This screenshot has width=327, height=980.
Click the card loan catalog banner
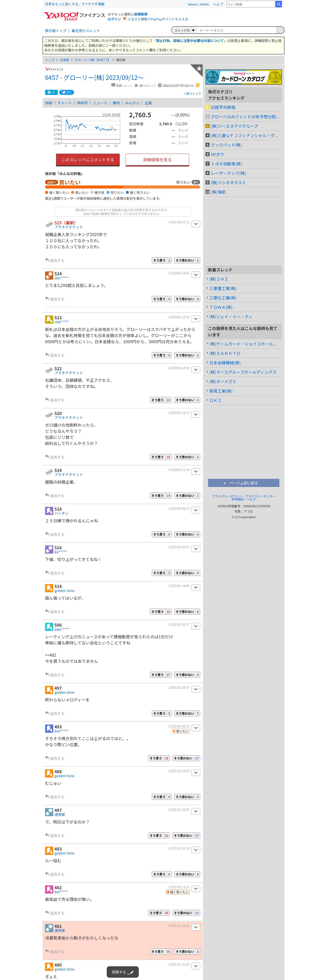point(244,77)
